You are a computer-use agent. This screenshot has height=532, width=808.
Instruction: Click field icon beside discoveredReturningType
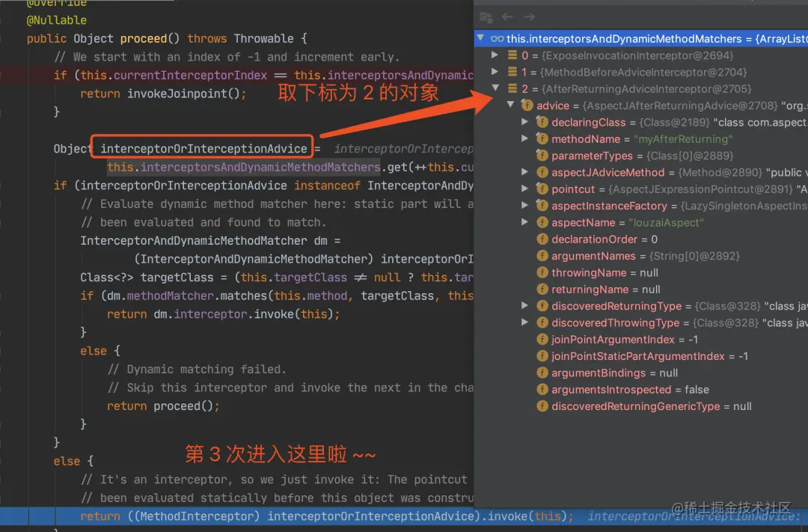[542, 306]
